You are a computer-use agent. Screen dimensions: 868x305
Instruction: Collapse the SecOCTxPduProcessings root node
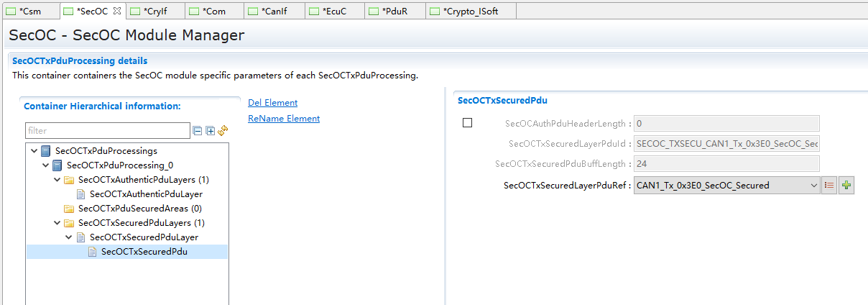[34, 151]
